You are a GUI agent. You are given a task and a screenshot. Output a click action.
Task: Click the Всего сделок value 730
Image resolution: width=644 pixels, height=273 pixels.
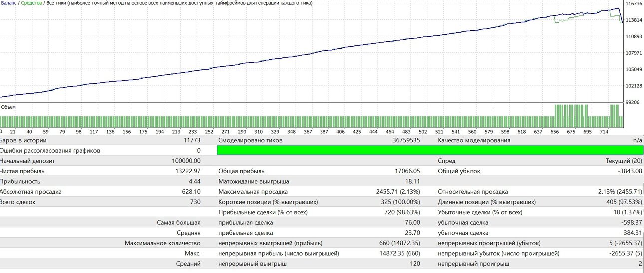195,202
